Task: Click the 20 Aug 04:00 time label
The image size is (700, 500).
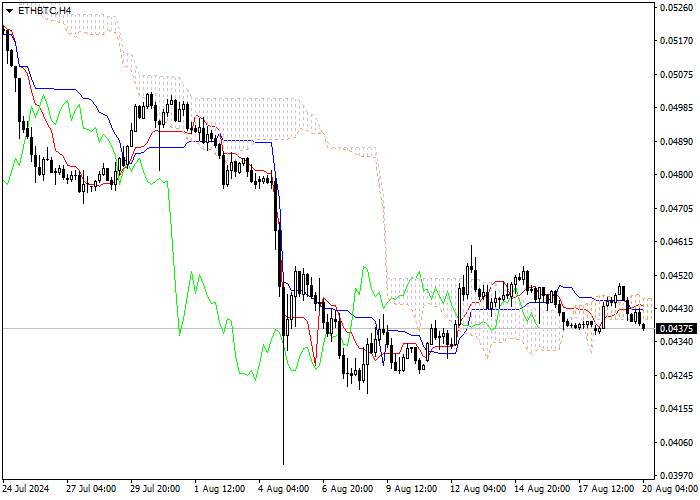Action: click(x=671, y=489)
